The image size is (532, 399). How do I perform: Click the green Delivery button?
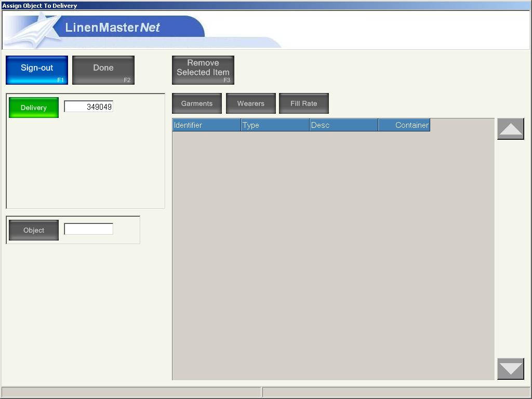click(x=34, y=108)
